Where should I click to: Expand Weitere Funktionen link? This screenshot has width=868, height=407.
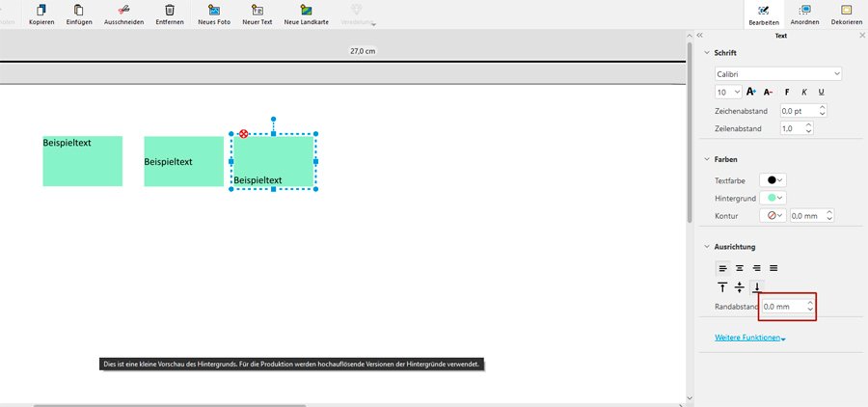750,338
